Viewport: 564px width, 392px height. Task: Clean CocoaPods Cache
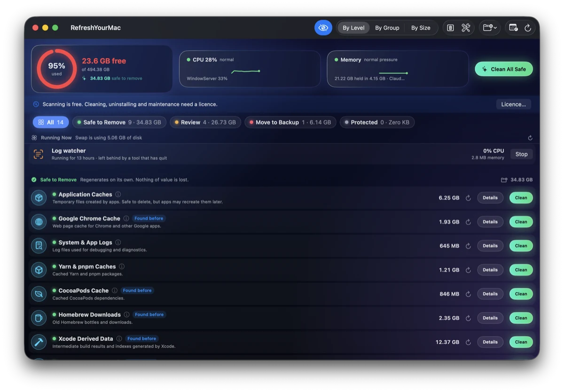pos(521,294)
